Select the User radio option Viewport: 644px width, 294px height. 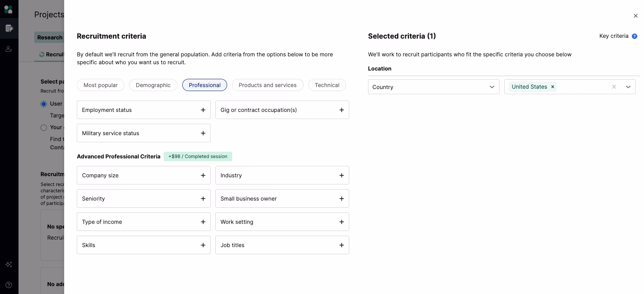click(44, 104)
